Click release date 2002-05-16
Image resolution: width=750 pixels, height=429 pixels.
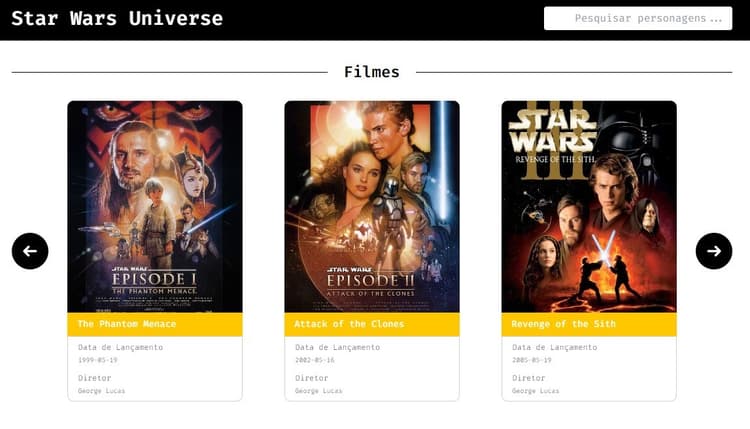[315, 360]
